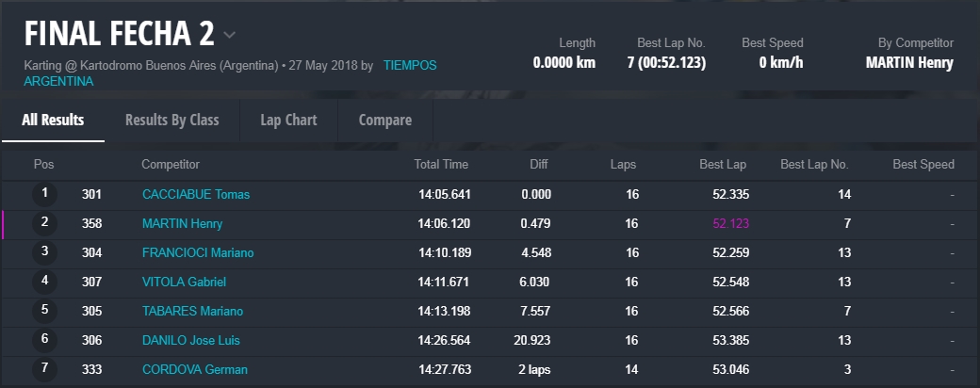Open competitor MARTIN Henry in results table

[182, 224]
